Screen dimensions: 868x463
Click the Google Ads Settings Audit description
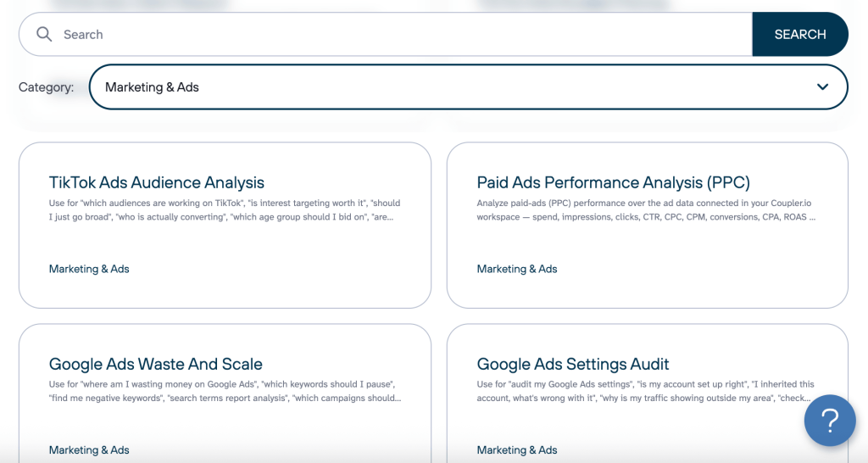pos(645,391)
